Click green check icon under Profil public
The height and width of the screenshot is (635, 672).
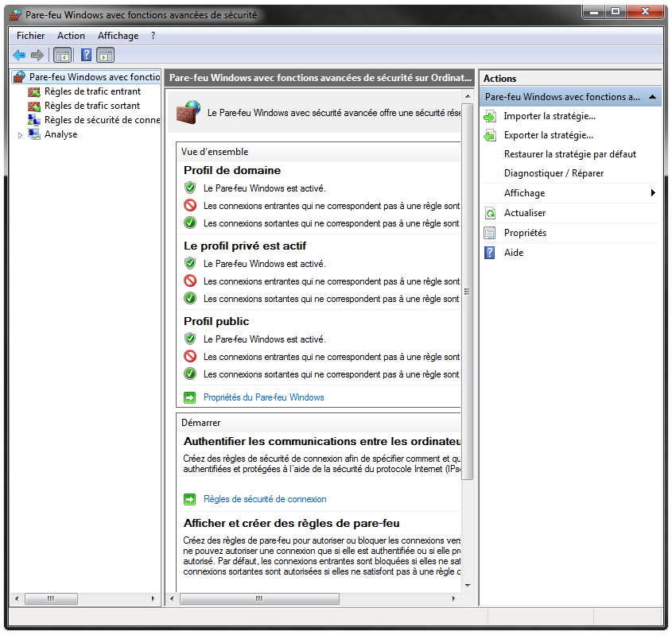coord(190,374)
